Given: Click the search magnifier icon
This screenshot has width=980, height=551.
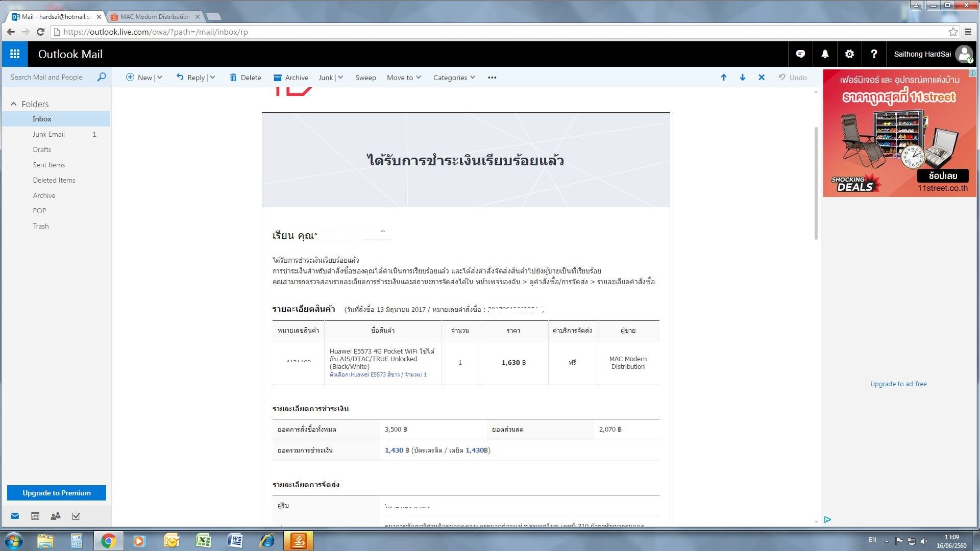Looking at the screenshot, I should pos(102,77).
